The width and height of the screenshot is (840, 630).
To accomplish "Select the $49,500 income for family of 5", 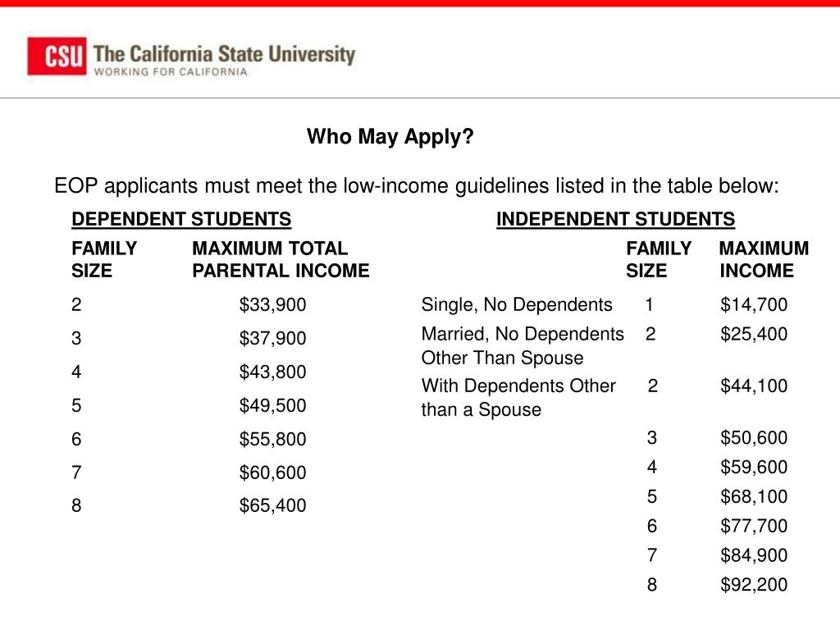I will pyautogui.click(x=272, y=405).
